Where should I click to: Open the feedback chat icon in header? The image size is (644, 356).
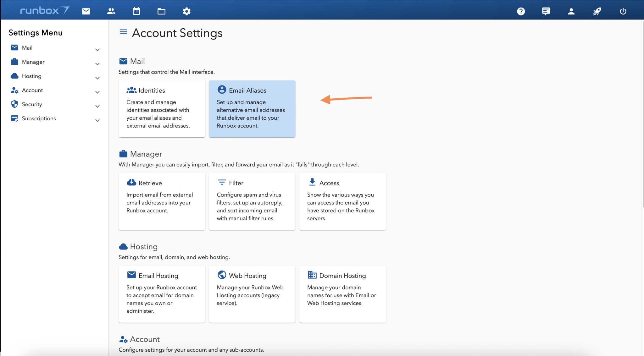546,11
